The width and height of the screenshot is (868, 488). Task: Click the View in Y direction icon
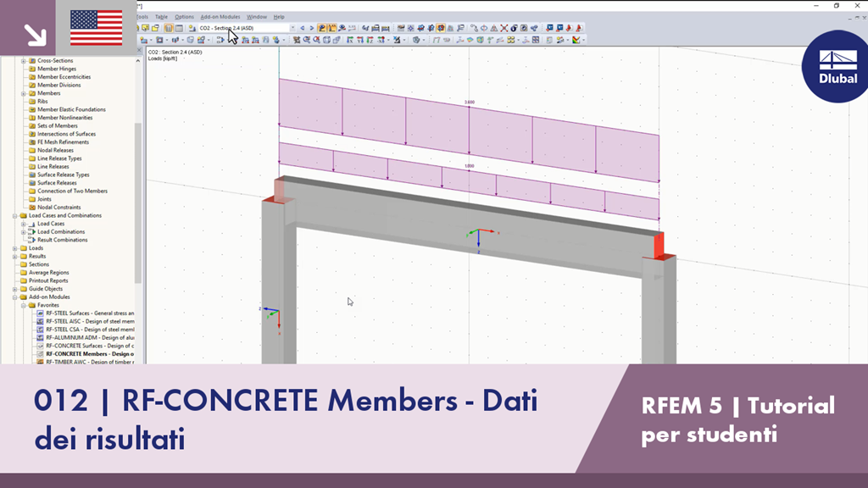[360, 40]
